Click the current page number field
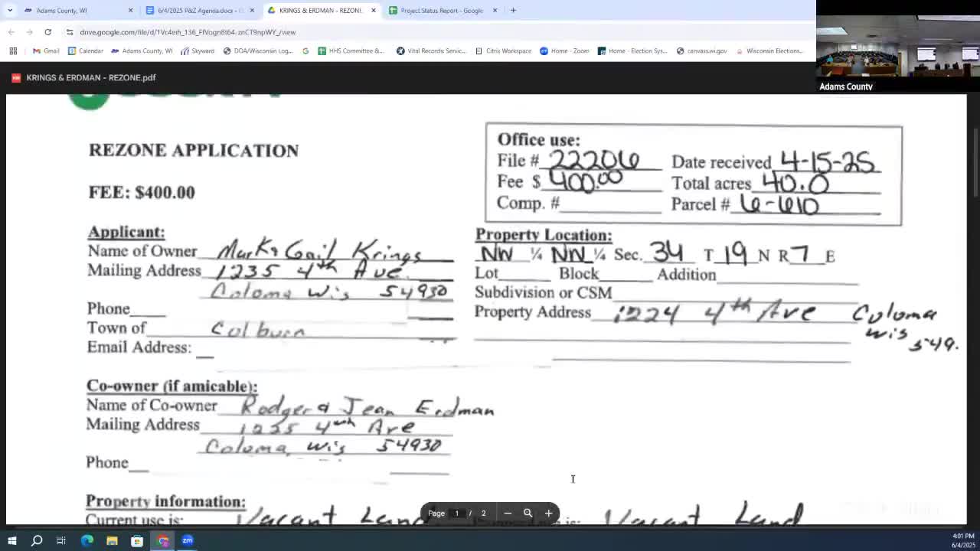 point(456,514)
